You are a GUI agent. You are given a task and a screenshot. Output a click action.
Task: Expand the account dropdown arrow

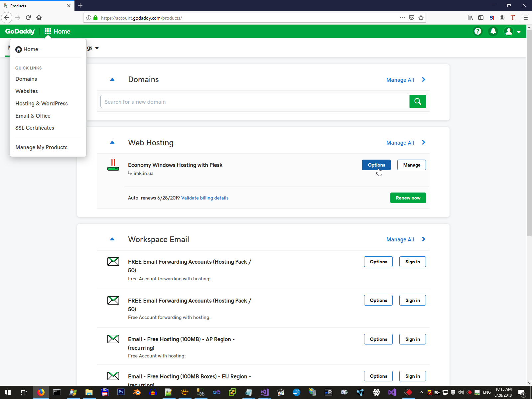click(519, 32)
